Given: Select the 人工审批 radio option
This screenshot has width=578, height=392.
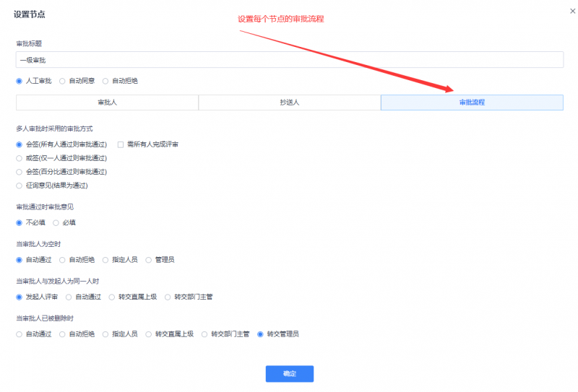Looking at the screenshot, I should point(20,81).
